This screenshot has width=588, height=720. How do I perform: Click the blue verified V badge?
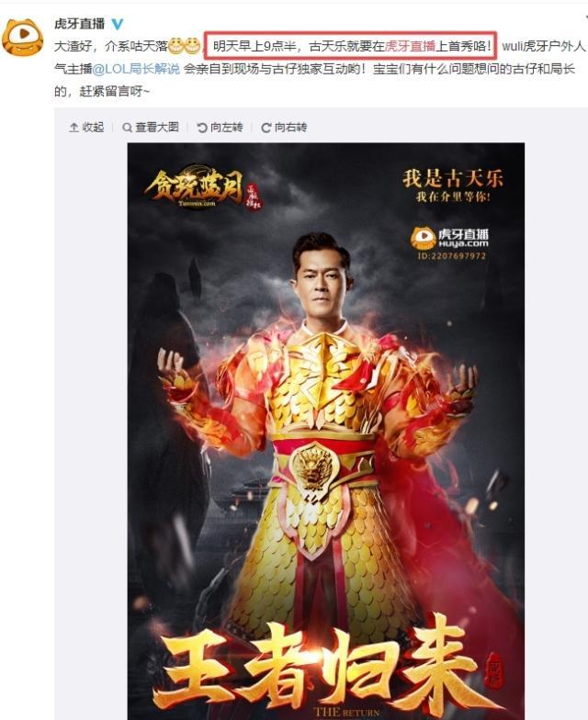pyautogui.click(x=118, y=24)
